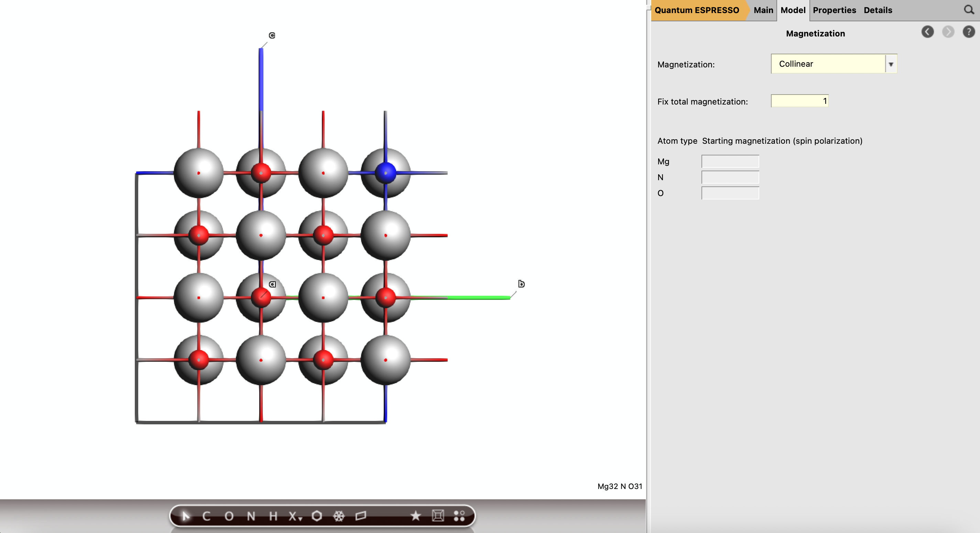980x533 pixels.
Task: Click the Fix total magnetization field
Action: click(x=799, y=101)
